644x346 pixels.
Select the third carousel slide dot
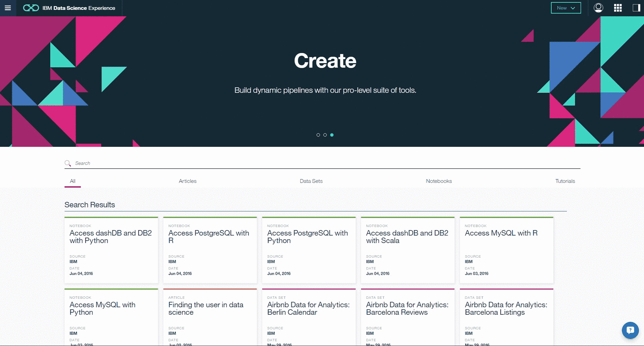(x=332, y=135)
